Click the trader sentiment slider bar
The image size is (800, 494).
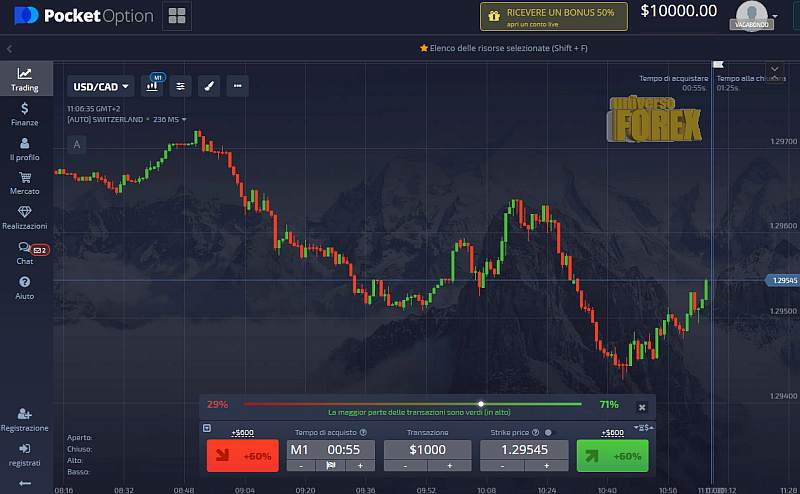point(412,404)
